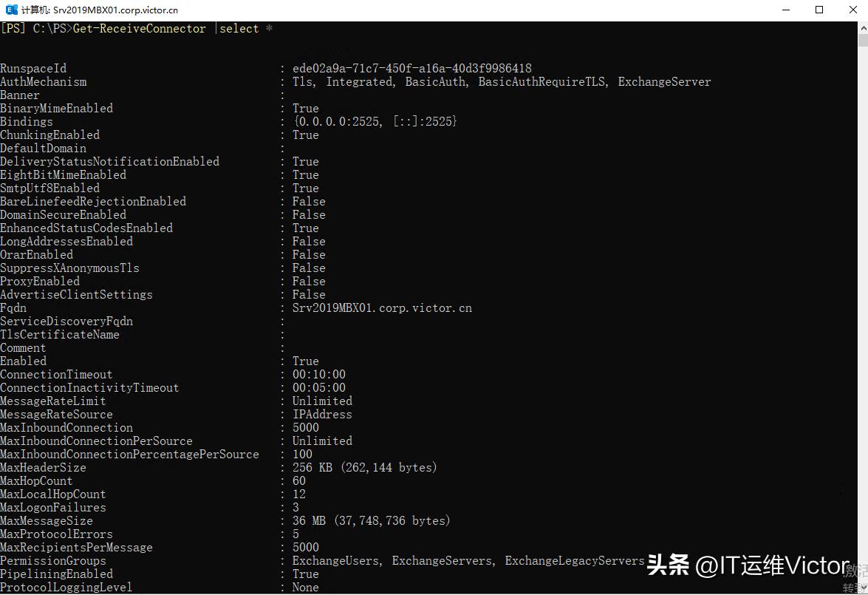Select the MessageRateLimit Unlimited value
The image size is (868, 595).
point(322,401)
